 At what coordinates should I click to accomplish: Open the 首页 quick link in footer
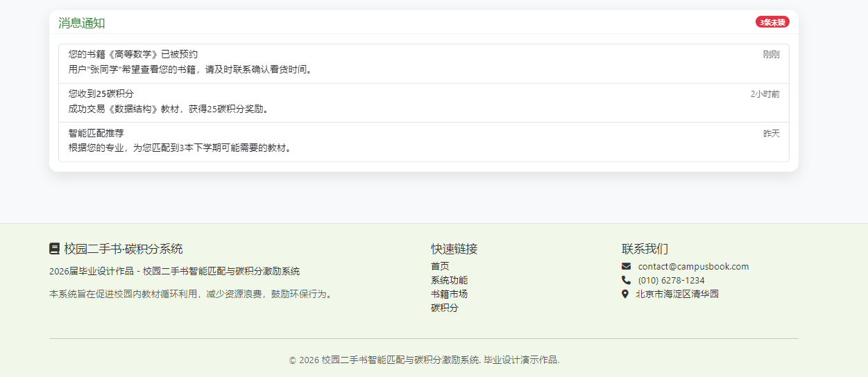pyautogui.click(x=440, y=266)
